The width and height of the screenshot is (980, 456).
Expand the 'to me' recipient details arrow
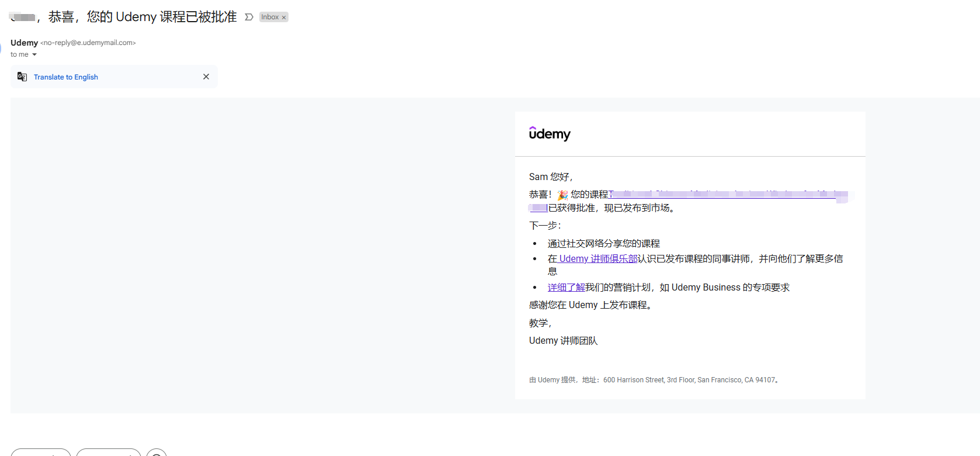click(x=34, y=54)
